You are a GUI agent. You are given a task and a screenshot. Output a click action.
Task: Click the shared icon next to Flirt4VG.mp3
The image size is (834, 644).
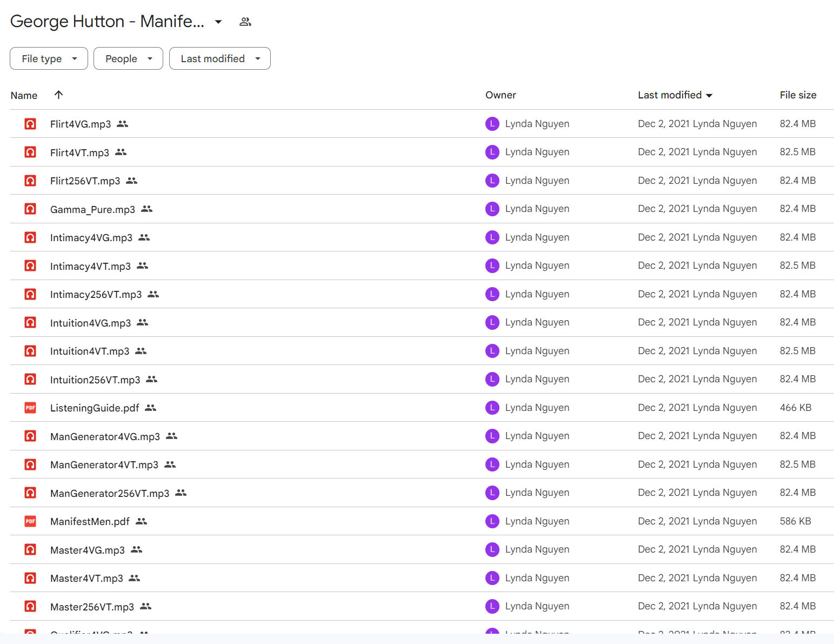tap(123, 124)
